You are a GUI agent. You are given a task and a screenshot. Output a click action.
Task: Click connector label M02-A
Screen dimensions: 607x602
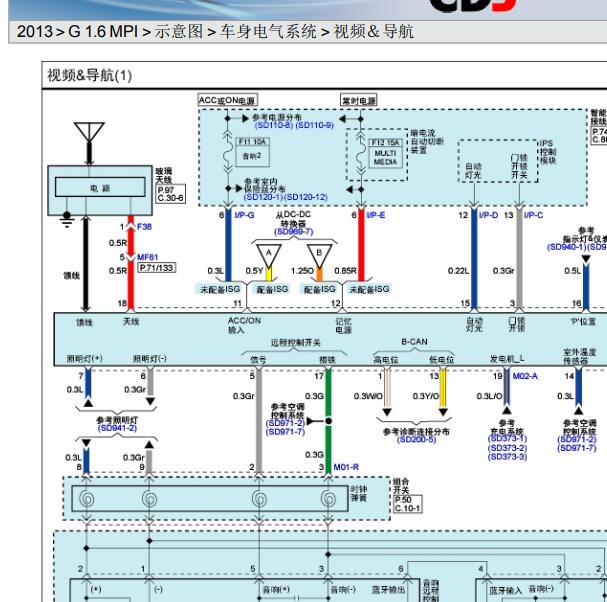[525, 376]
